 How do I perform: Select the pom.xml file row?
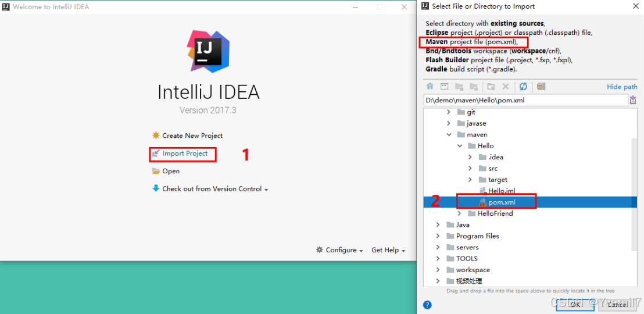[531, 202]
